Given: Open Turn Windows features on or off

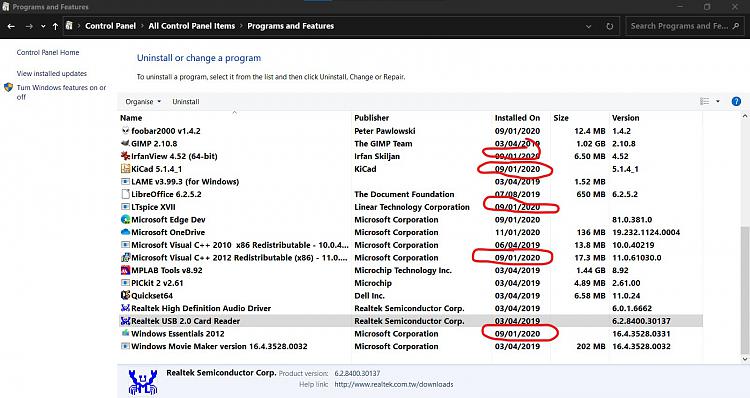Looking at the screenshot, I should pos(61,92).
